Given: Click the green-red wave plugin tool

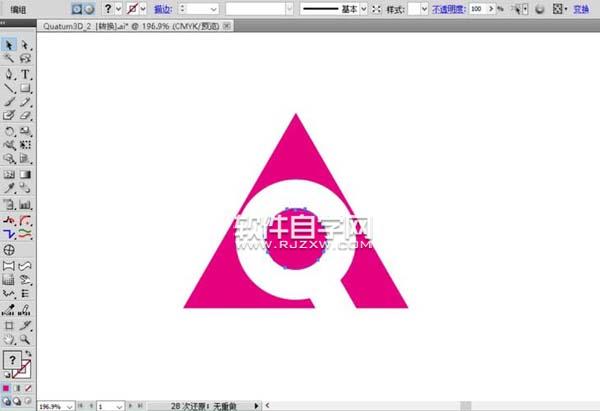Looking at the screenshot, I should tap(25, 233).
